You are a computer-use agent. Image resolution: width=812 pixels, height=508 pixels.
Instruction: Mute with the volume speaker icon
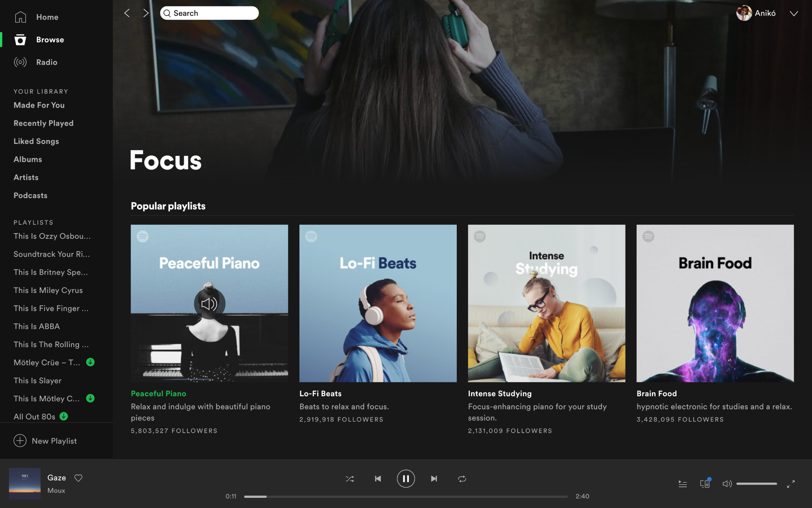pyautogui.click(x=727, y=484)
